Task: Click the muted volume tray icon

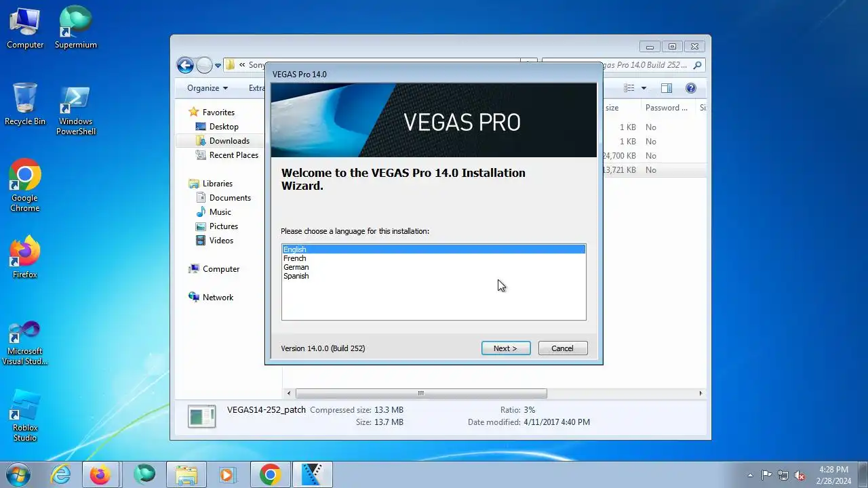Action: (800, 475)
